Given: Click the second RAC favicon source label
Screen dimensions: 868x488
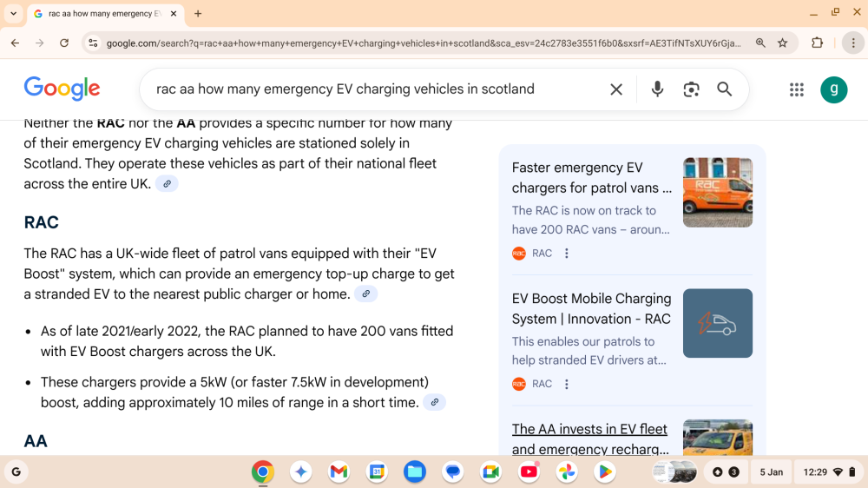Looking at the screenshot, I should (x=532, y=384).
